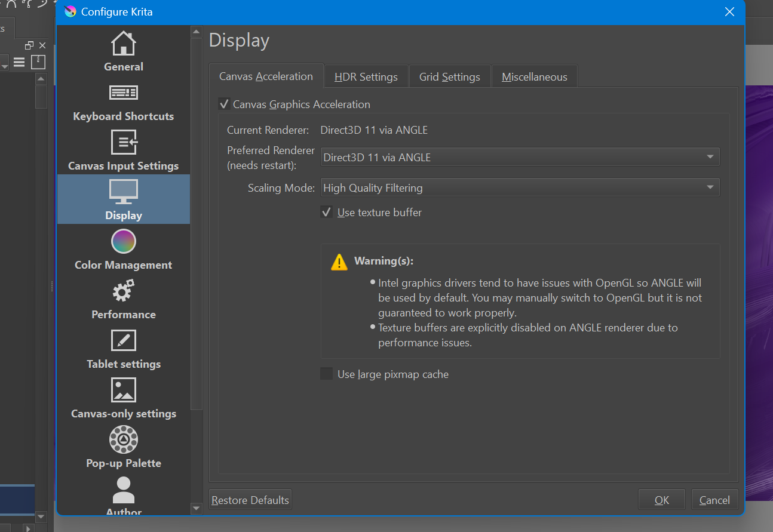Click the Restore Defaults button
Image resolution: width=773 pixels, height=532 pixels.
250,500
